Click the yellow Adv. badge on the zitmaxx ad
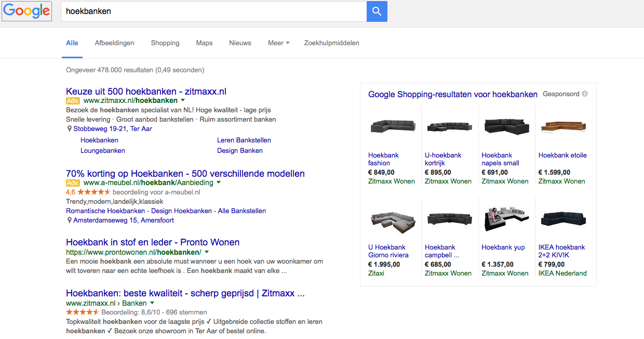 pos(72,100)
